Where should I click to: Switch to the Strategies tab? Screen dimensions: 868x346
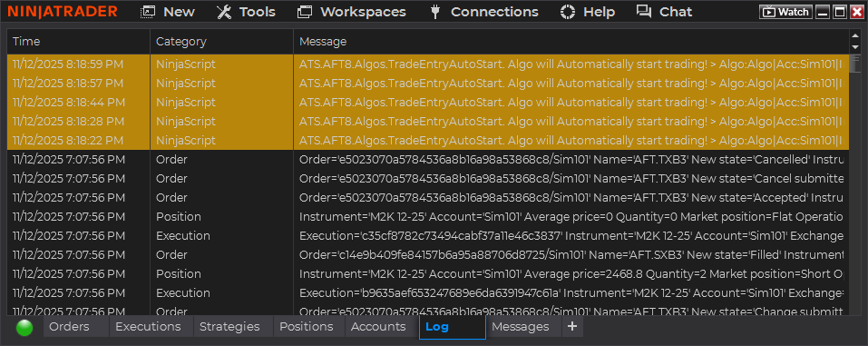(x=232, y=327)
